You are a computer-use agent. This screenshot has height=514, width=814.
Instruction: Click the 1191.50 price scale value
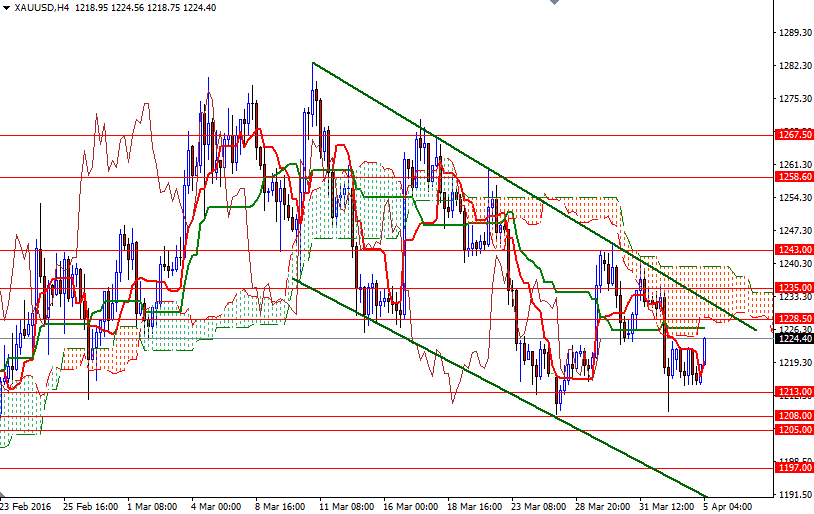[793, 495]
